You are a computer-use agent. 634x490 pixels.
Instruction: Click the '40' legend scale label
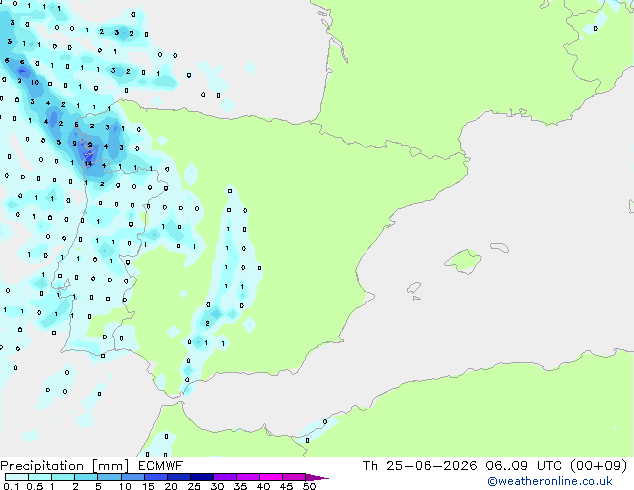[263, 486]
